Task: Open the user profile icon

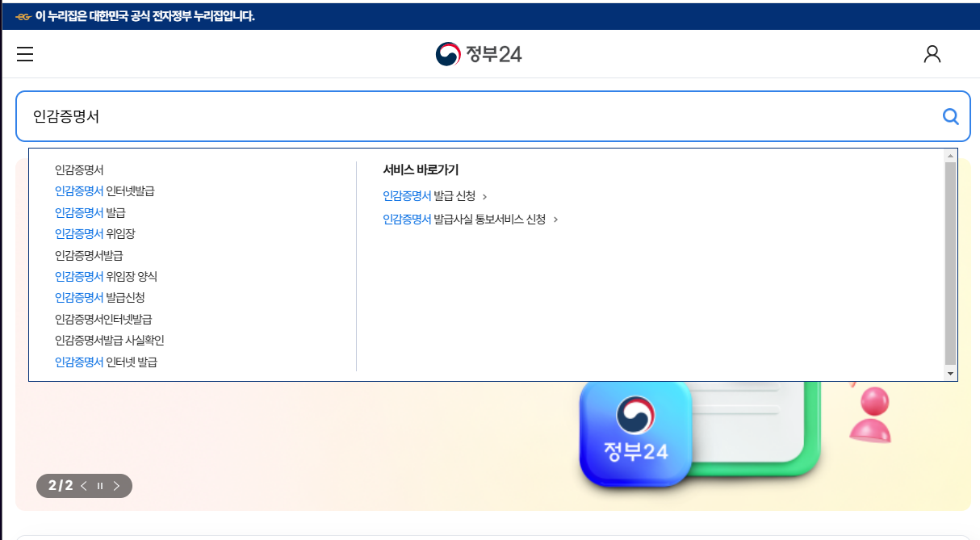Action: tap(932, 54)
